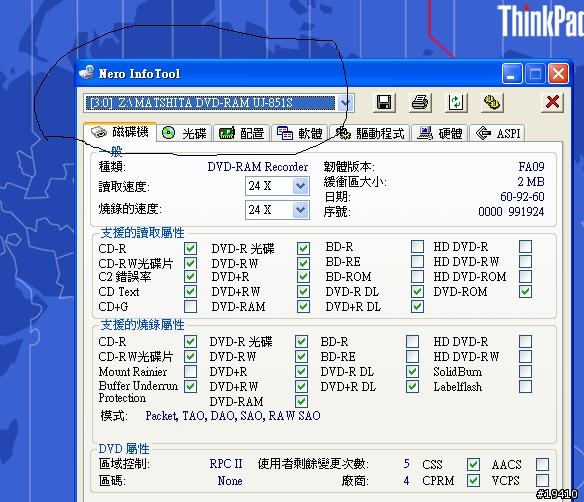Expand the 讀取速度 24 X dropdown
This screenshot has height=502, width=584.
(301, 186)
